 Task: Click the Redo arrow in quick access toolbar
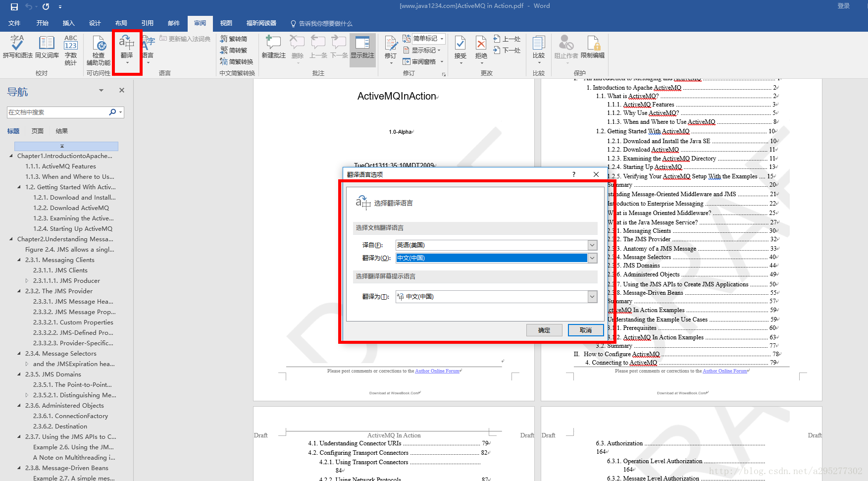point(46,7)
